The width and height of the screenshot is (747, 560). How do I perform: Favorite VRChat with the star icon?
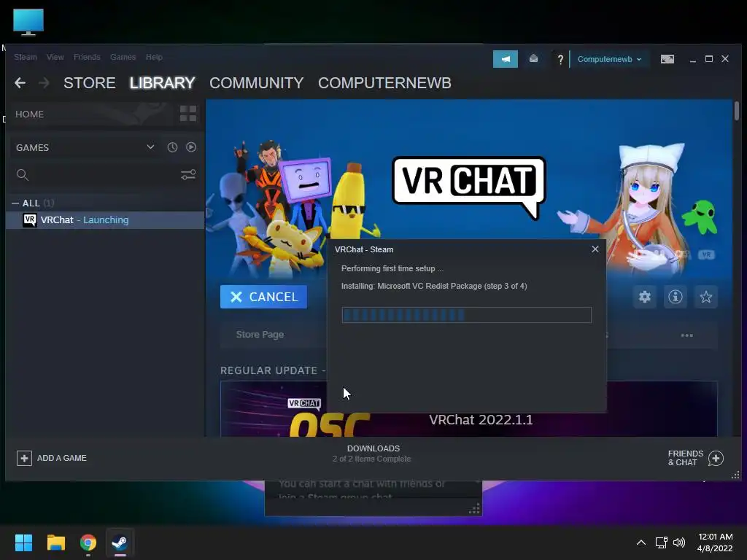click(705, 297)
